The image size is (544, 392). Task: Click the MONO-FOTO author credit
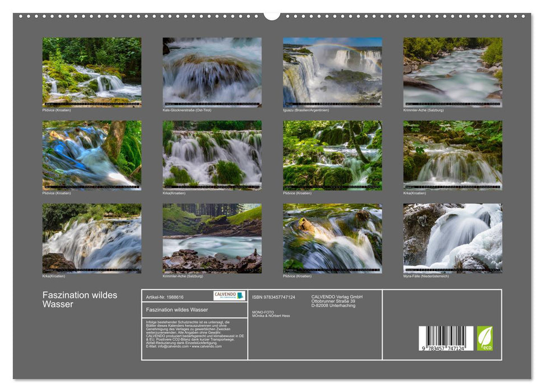point(267,313)
